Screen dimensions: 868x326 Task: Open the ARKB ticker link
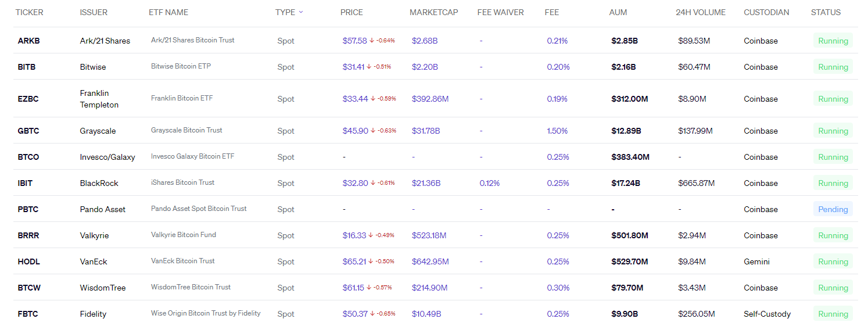pos(28,41)
